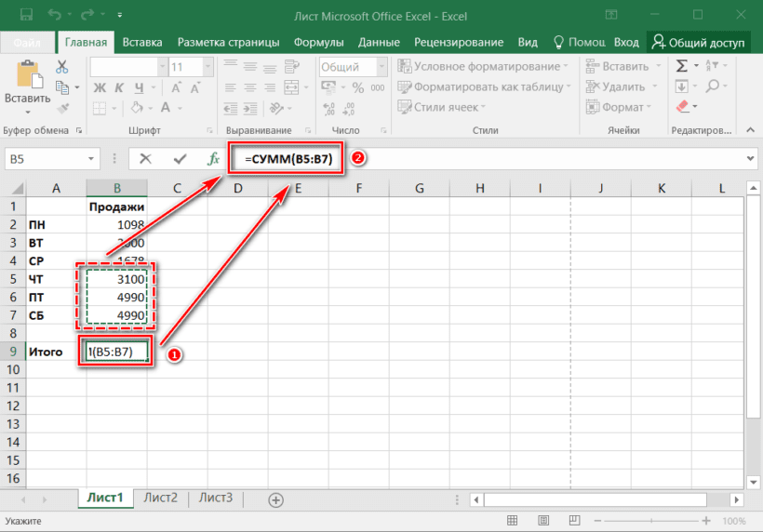Decrease decimal places
The width and height of the screenshot is (763, 532).
348,109
